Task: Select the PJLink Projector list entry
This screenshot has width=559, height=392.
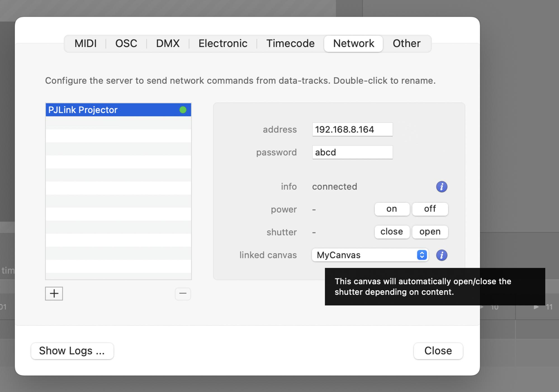Action: [x=112, y=110]
